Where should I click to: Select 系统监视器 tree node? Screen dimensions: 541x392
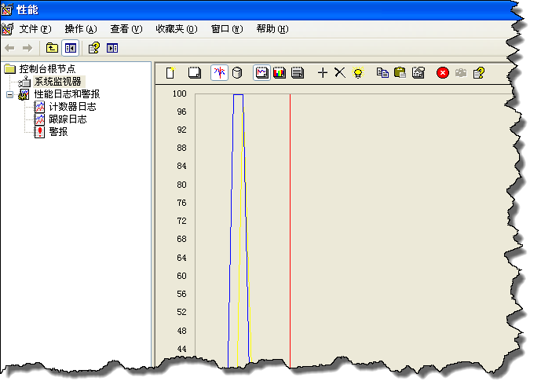(x=58, y=82)
